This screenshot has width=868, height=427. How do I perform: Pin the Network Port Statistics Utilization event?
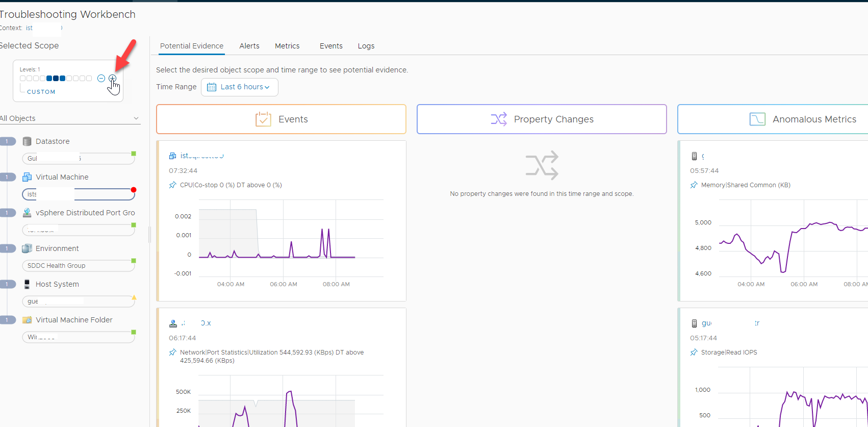click(x=173, y=353)
